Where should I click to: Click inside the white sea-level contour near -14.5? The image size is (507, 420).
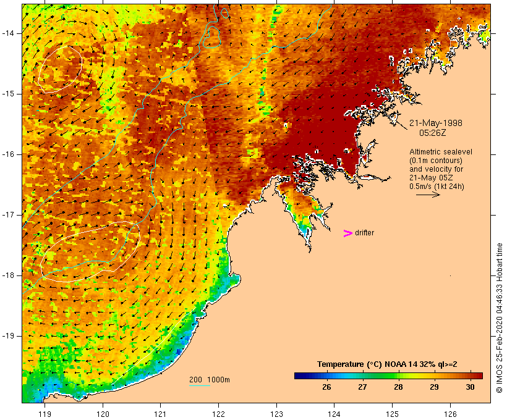tap(60, 69)
